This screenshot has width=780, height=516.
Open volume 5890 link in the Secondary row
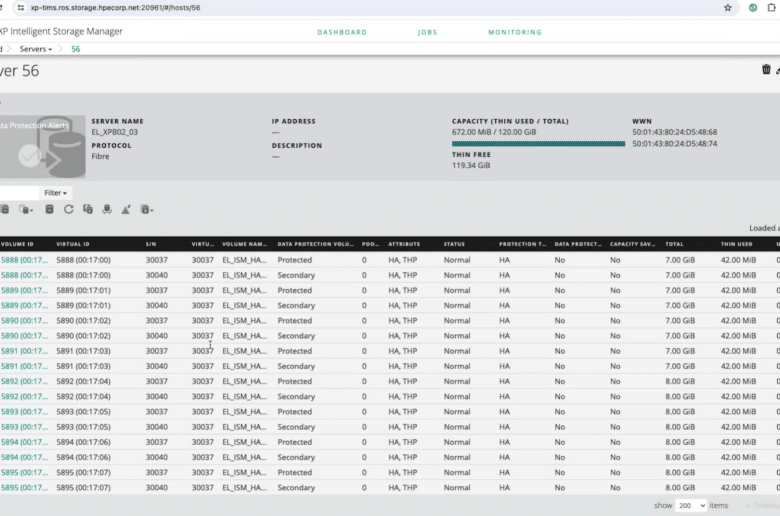point(24,336)
